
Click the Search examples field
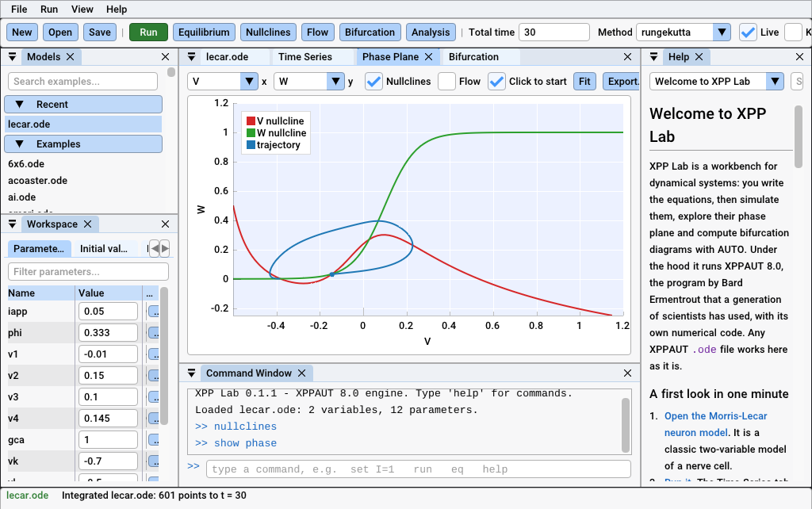coord(82,82)
